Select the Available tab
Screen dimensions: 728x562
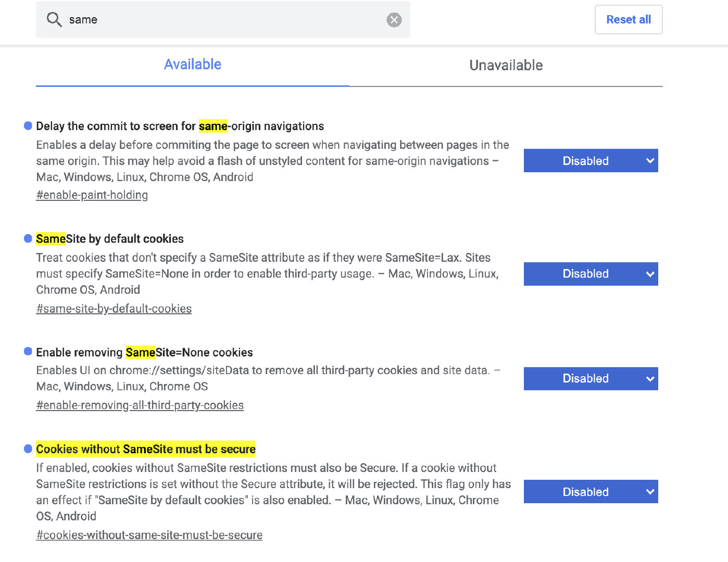click(193, 64)
